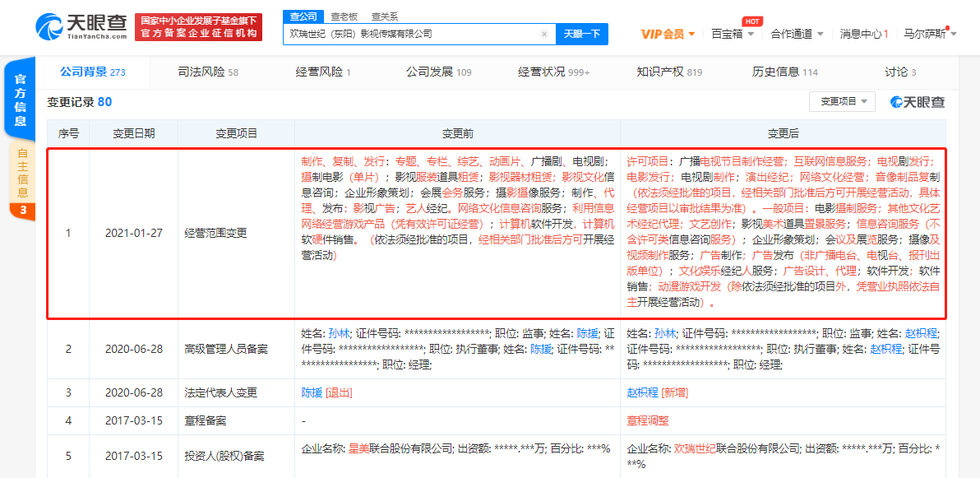Select the 经营状况 tab
This screenshot has width=980, height=478.
(x=554, y=72)
